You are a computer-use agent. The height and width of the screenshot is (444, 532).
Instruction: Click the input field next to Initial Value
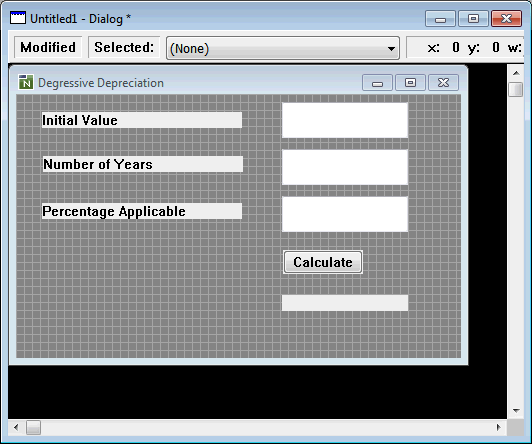345,120
